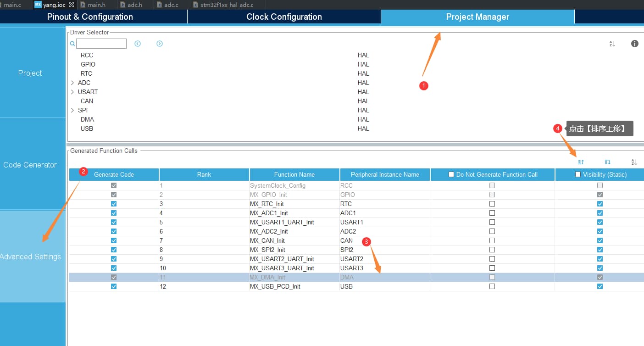Viewport: 644px width, 346px height.
Task: Click the move rank down icon
Action: pos(607,162)
